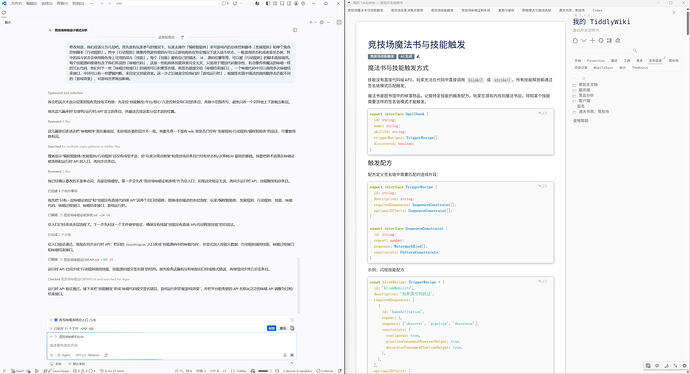
Task: Click the TiddlyWiki sidebar search icon
Action: coord(635,50)
